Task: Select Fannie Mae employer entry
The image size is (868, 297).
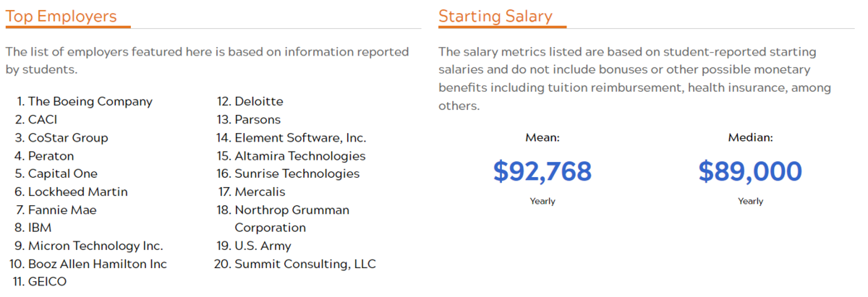Action: click(62, 210)
